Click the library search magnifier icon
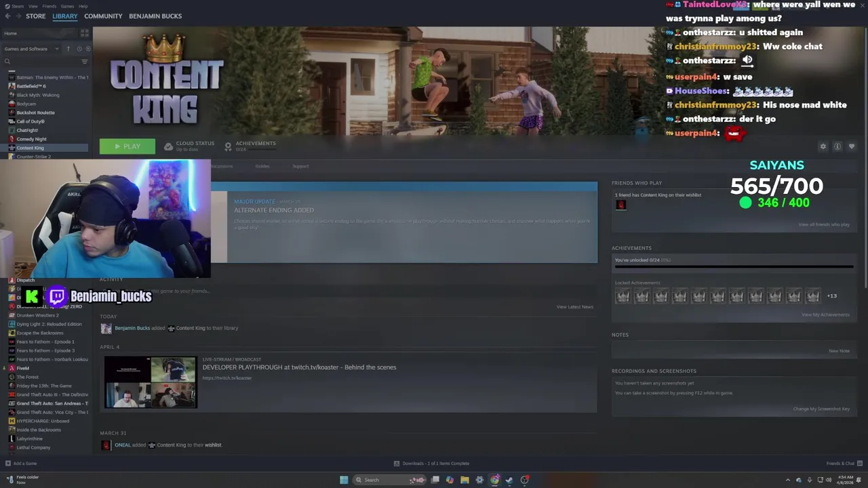Image resolution: width=868 pixels, height=488 pixels. point(7,62)
